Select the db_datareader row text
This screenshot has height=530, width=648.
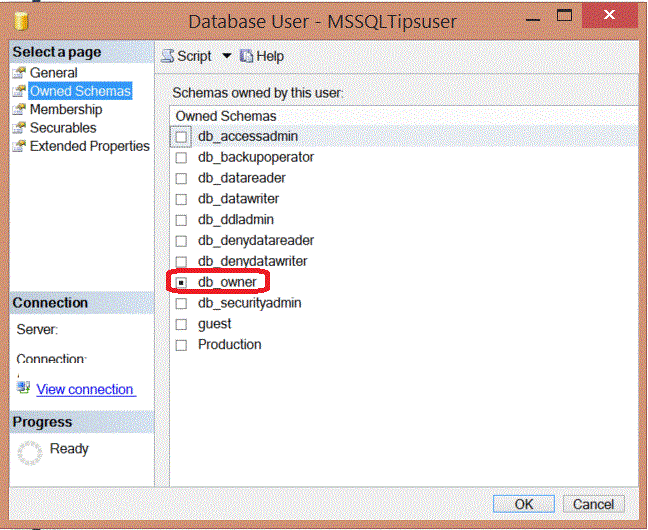242,178
